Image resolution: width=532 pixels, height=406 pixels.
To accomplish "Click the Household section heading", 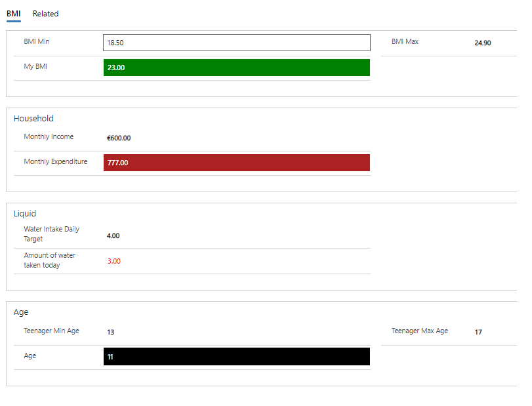I will pos(33,118).
